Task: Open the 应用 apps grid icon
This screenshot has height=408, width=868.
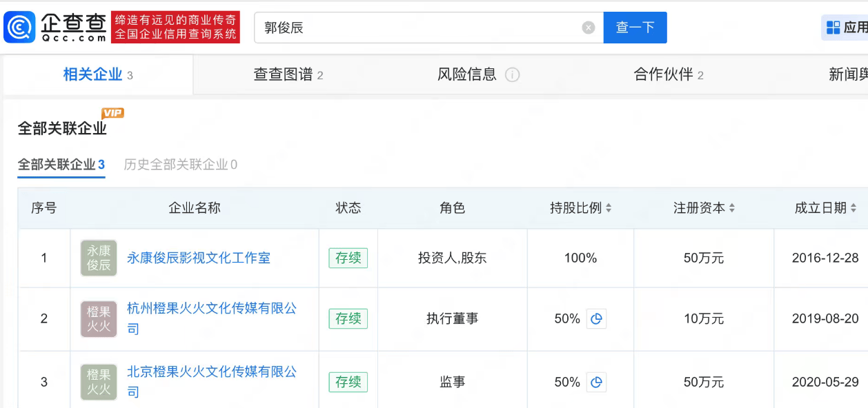Action: [832, 28]
